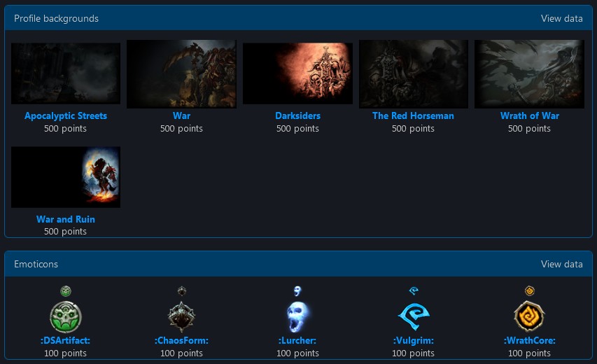Open the Wrath of War title link

point(530,115)
